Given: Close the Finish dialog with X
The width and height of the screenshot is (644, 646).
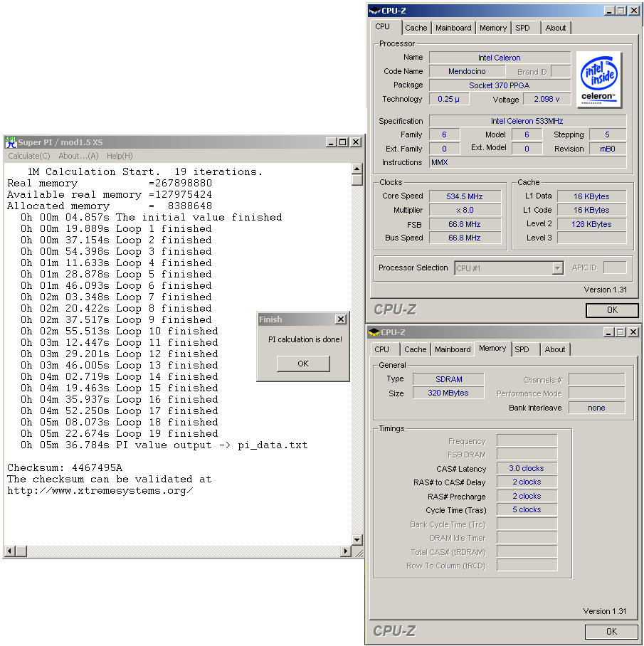Looking at the screenshot, I should pos(341,319).
